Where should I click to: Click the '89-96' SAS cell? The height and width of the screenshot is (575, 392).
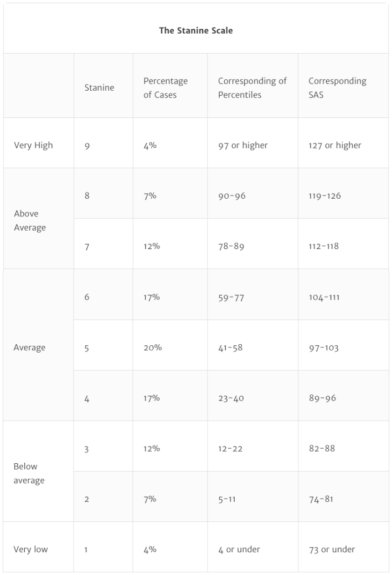[322, 398]
